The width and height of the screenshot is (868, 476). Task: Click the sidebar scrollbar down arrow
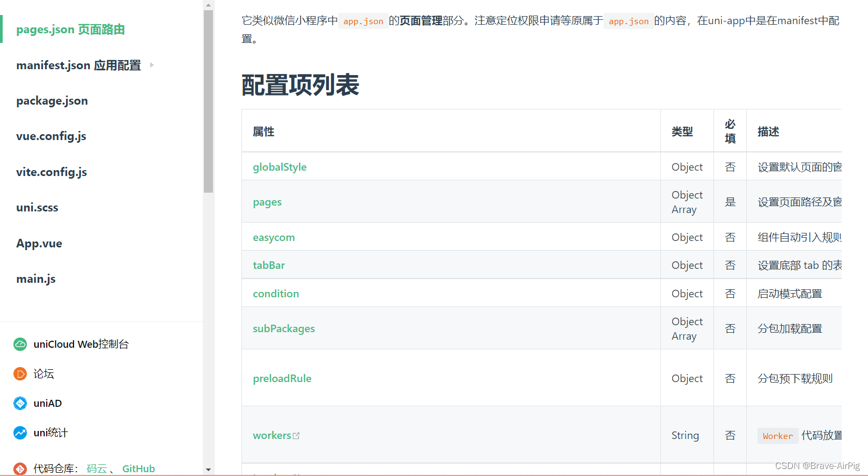click(209, 470)
